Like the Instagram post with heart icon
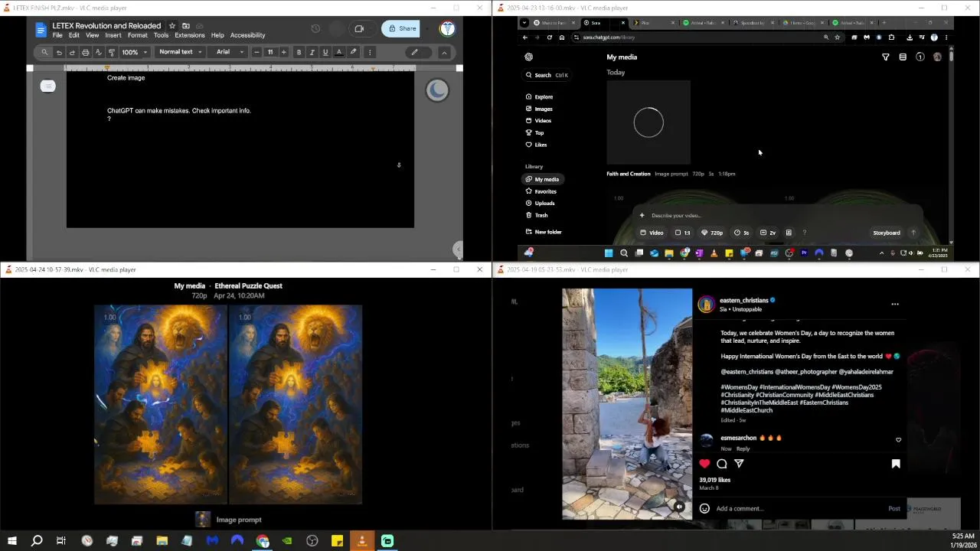980x551 pixels. (x=704, y=464)
